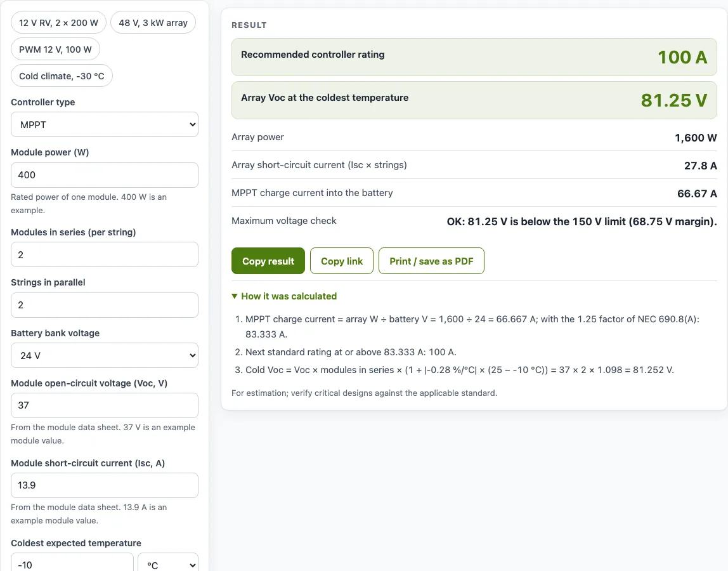
Task: Click the Copy link button
Action: pos(342,261)
